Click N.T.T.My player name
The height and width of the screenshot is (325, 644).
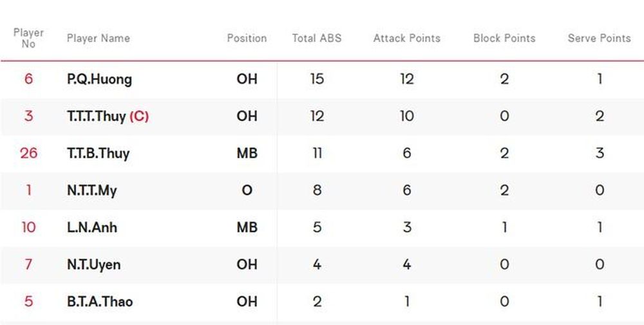91,190
